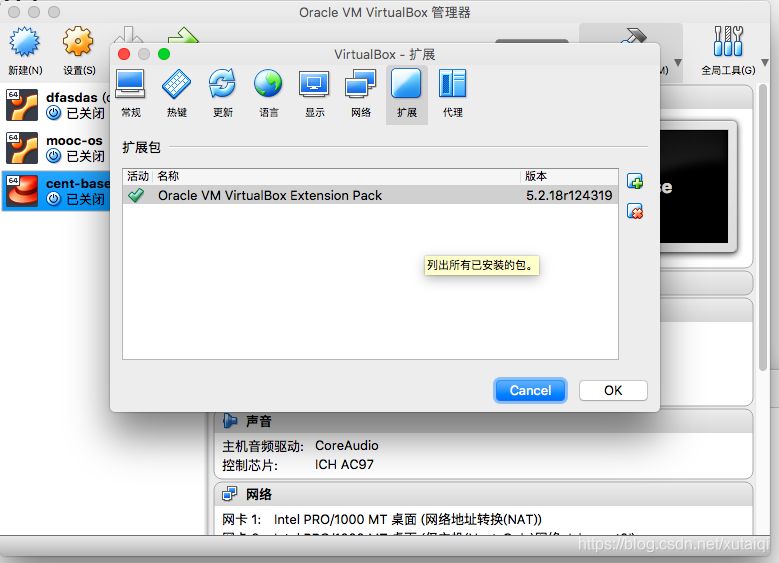Image resolution: width=779 pixels, height=563 pixels.
Task: Open the 显示 (Display) preferences tab
Action: tap(314, 94)
